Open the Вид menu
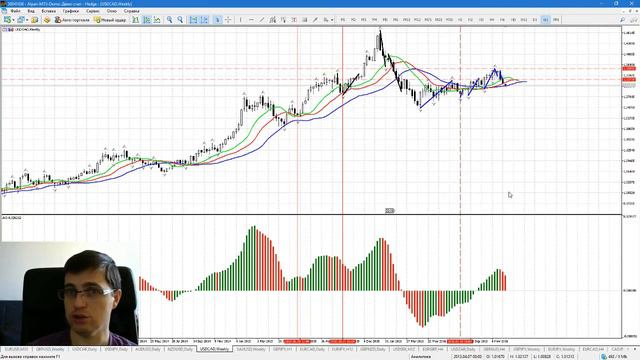Image resolution: width=640 pixels, height=360 pixels. (31, 11)
